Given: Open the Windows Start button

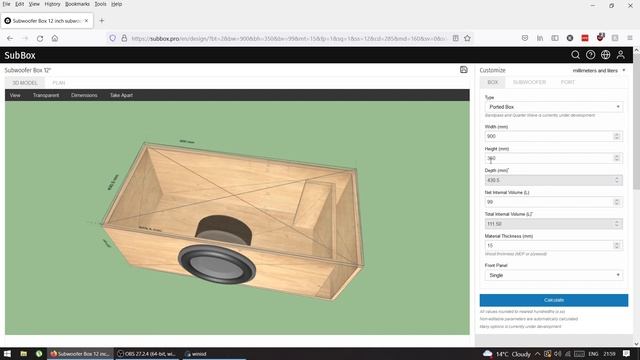Looking at the screenshot, I should [7, 353].
